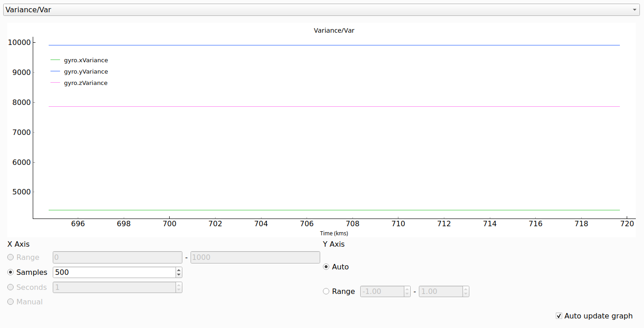Click the gyro.zVariance legend entry
Image resolution: width=644 pixels, height=328 pixels.
(x=86, y=83)
